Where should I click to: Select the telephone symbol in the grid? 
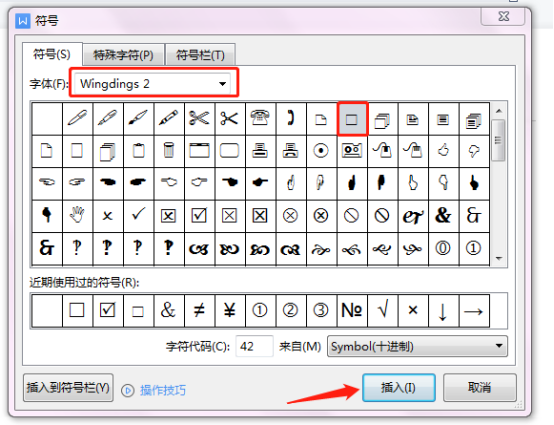click(x=260, y=118)
